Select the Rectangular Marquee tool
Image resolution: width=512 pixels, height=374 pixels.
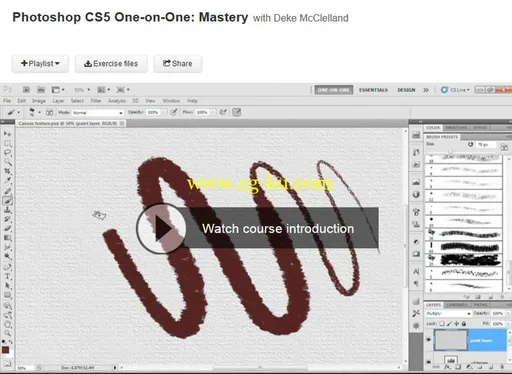coord(7,143)
